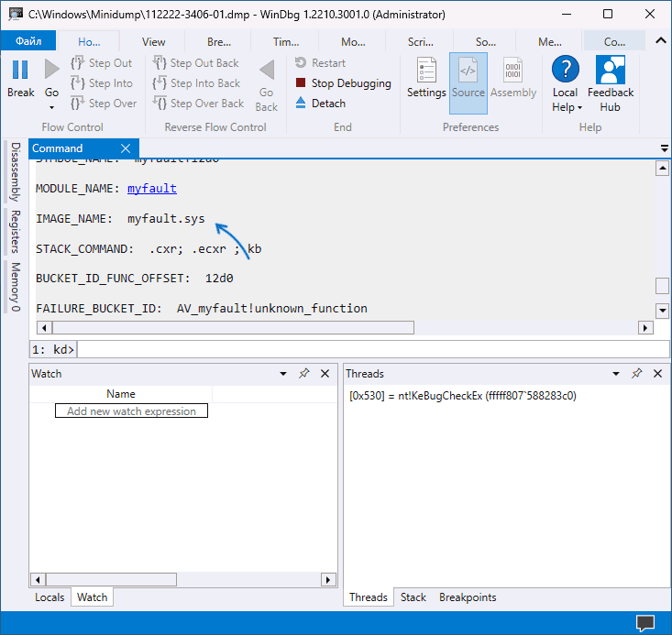Select the Ho... ribbon tab

[x=89, y=41]
